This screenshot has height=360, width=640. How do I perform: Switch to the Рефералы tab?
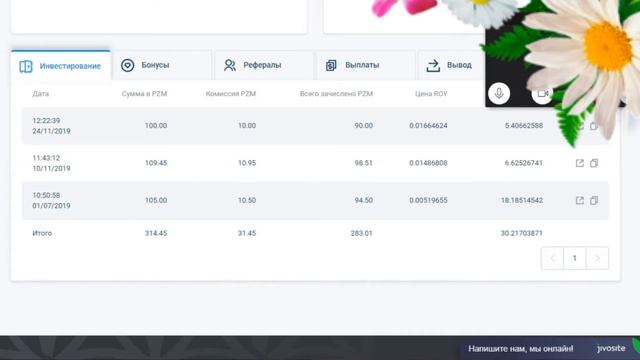coord(264,65)
